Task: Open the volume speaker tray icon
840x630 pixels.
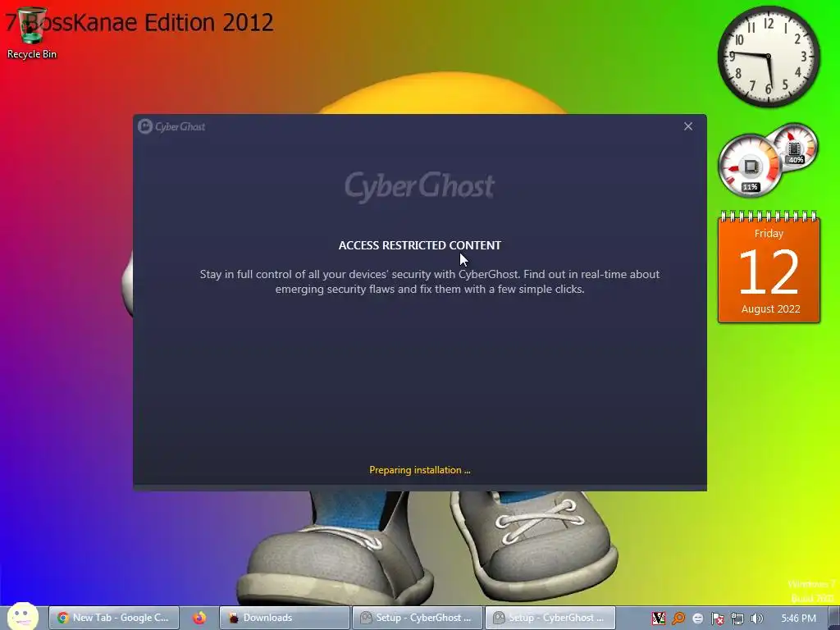Action: [756, 619]
